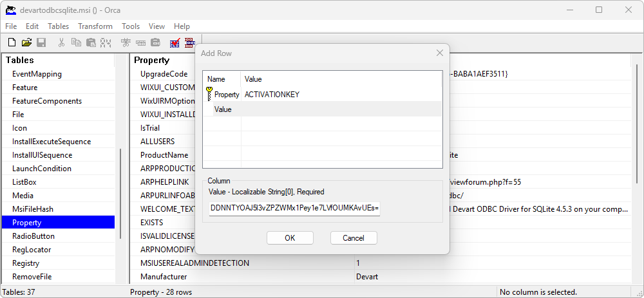Select the ALLUSERS property row
Screen dimensions: 644x298
(157, 142)
